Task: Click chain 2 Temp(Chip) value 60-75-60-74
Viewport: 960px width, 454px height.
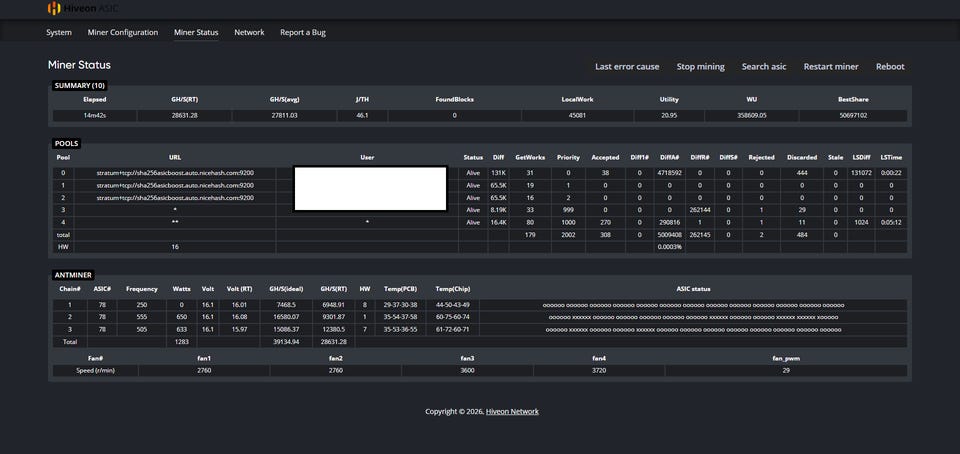Action: (x=452, y=317)
